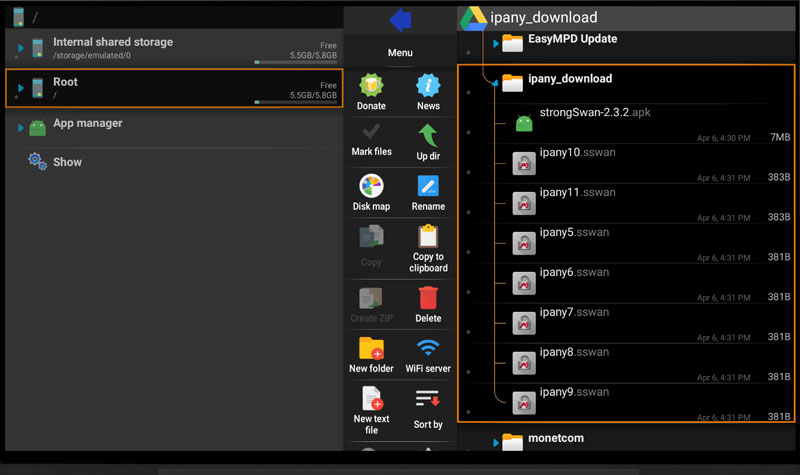This screenshot has height=475, width=800.
Task: Collapse the ipany_download folder
Action: point(496,83)
